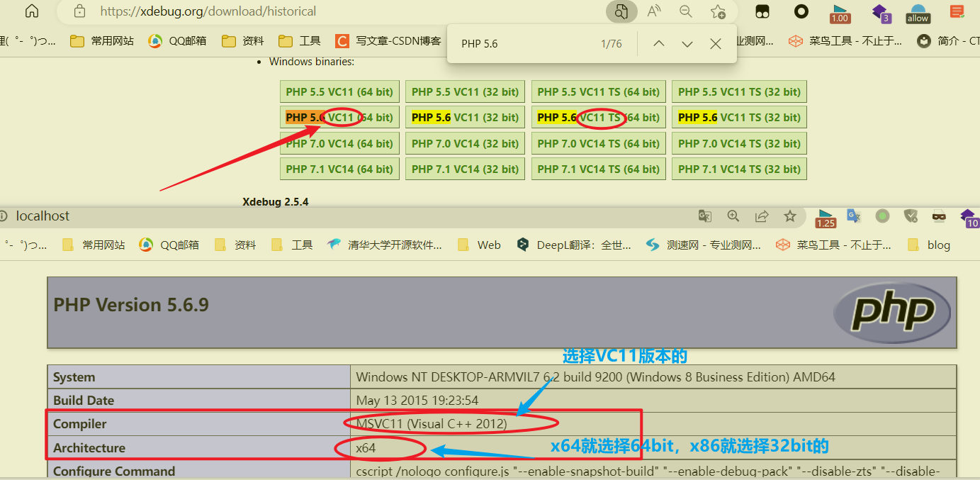Open the extension showing 1.00 badge

click(840, 13)
